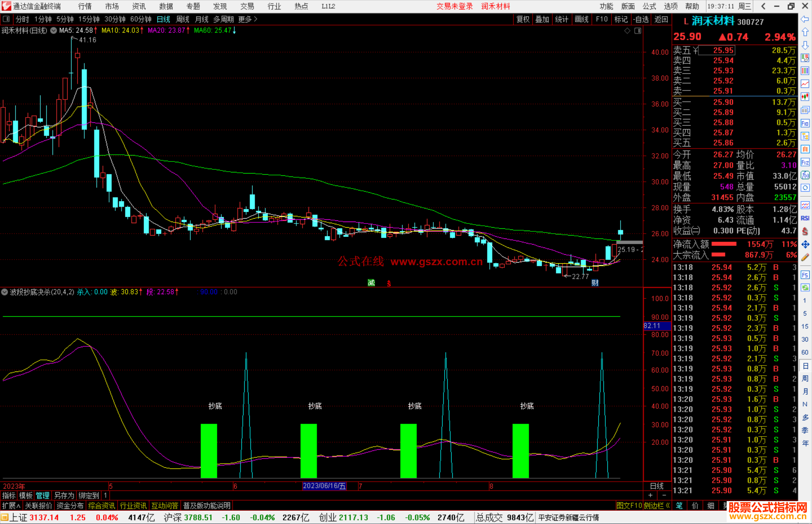The height and width of the screenshot is (524, 812).
Task: Toggle the main chart indicator circle button
Action: (54, 30)
